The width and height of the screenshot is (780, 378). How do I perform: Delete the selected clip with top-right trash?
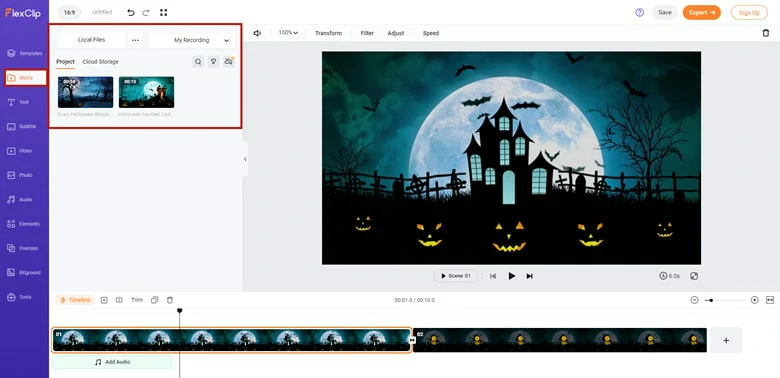click(x=766, y=33)
